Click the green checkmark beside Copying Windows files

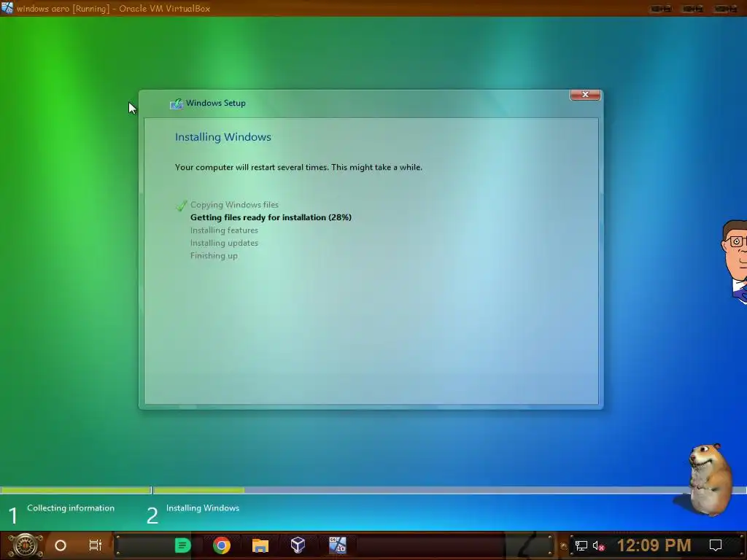pos(182,205)
